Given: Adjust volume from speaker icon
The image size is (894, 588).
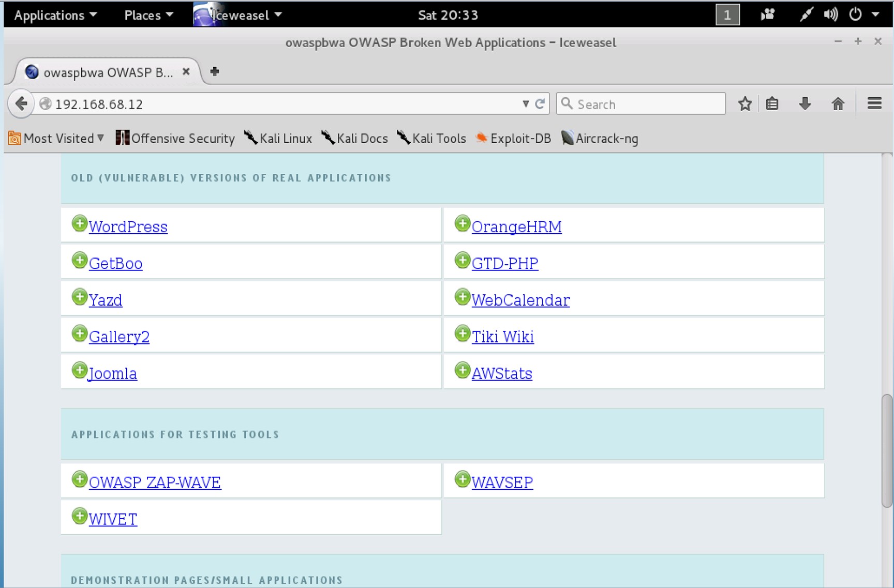Looking at the screenshot, I should (830, 14).
